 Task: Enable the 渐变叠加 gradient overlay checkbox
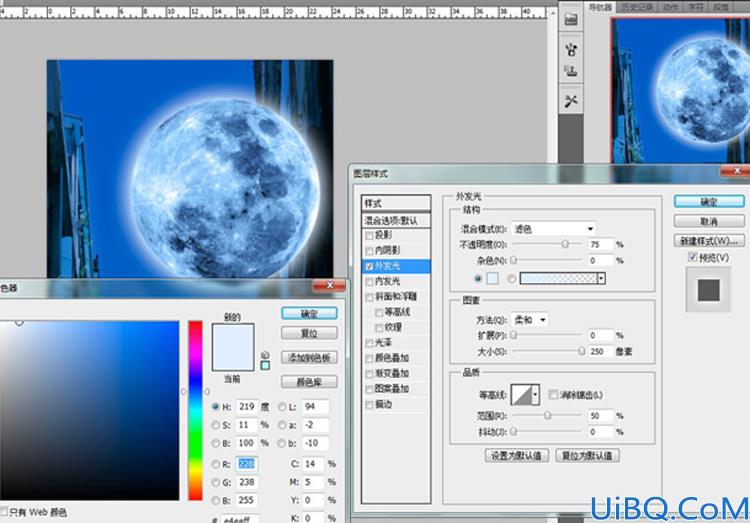[x=369, y=374]
